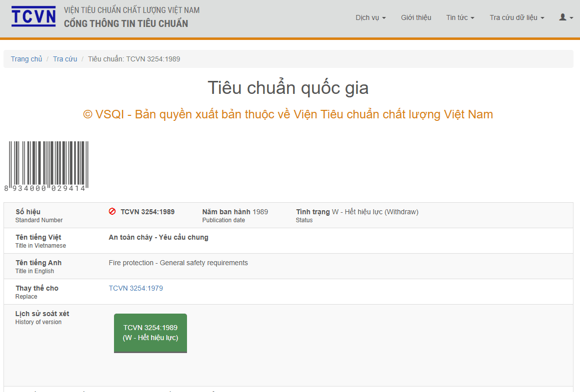This screenshot has width=580, height=392.
Task: Click the Vietnamese title An toàn cháy
Action: (158, 237)
